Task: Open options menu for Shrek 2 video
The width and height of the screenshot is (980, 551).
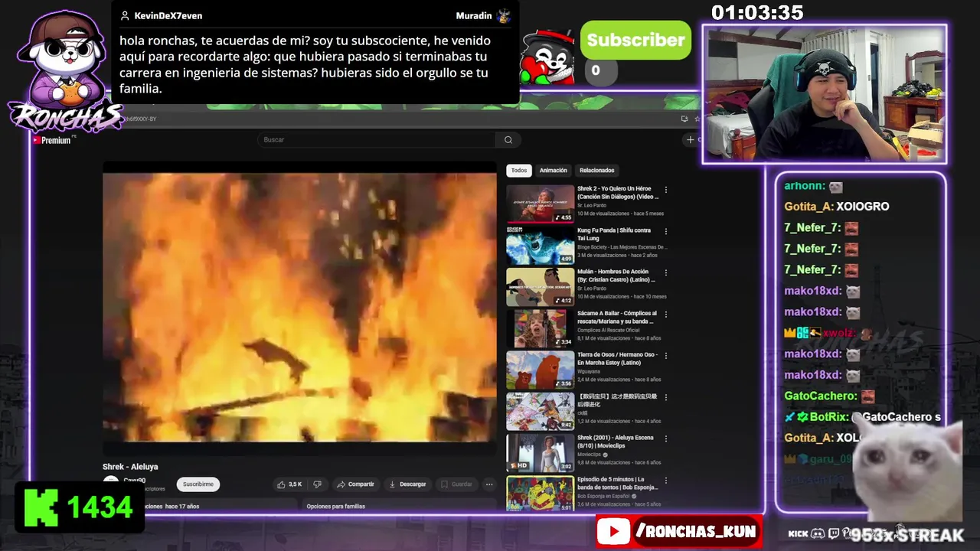Action: coord(666,189)
